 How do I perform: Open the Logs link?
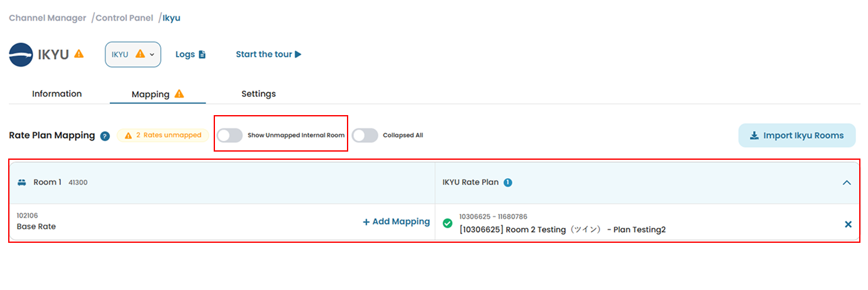coord(190,55)
